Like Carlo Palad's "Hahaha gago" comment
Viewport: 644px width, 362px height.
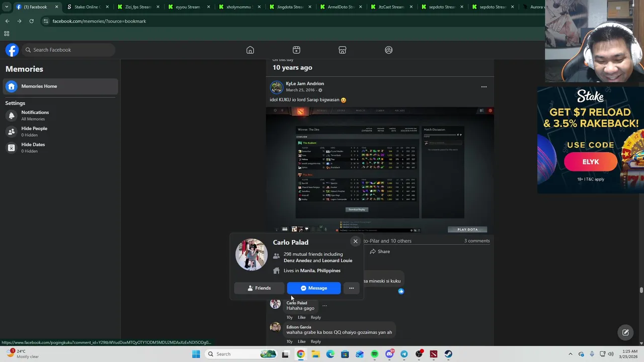pos(301,317)
